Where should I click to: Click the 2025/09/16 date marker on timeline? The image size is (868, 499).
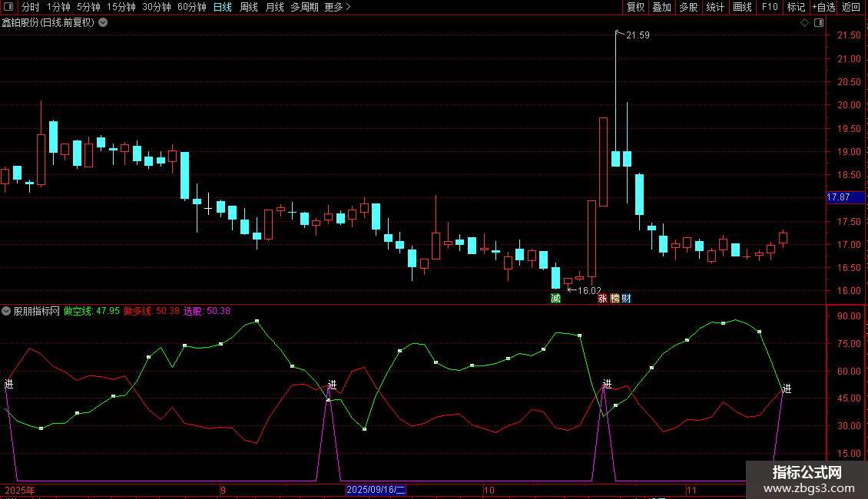click(x=376, y=489)
